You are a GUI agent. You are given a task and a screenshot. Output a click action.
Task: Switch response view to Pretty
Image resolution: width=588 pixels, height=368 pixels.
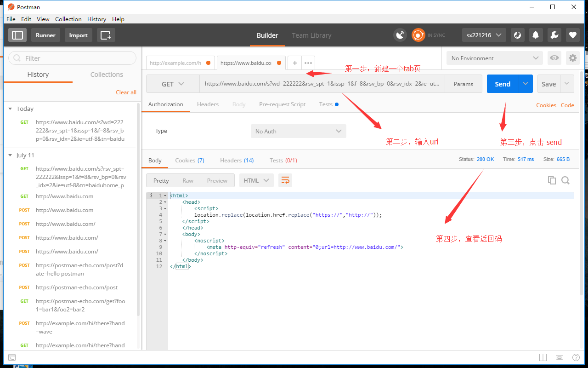161,180
